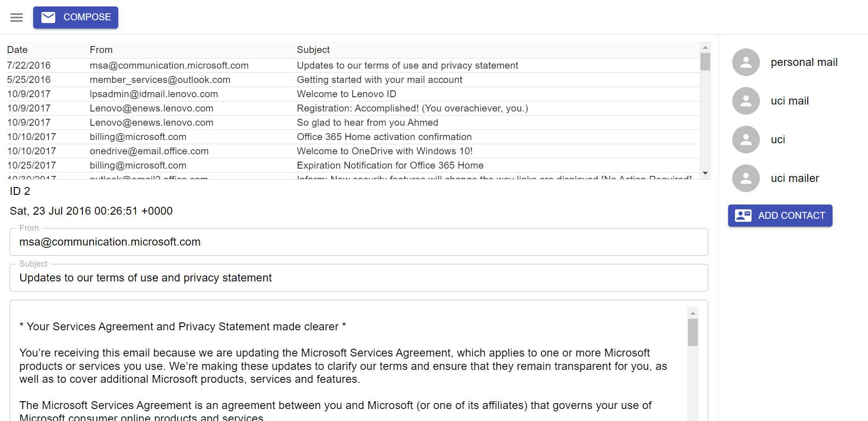Select Office 365 Home activation confirmation email
This screenshot has height=421, width=868.
pyautogui.click(x=353, y=137)
